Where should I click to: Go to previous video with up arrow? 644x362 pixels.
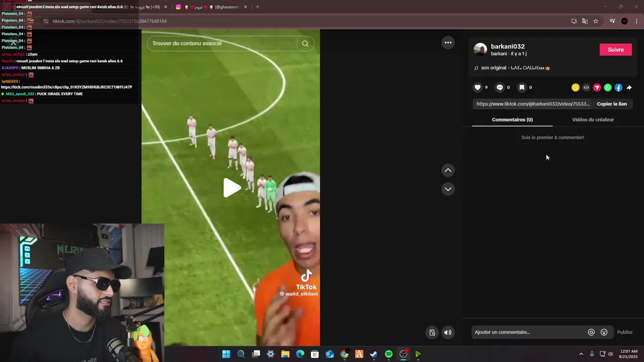448,170
